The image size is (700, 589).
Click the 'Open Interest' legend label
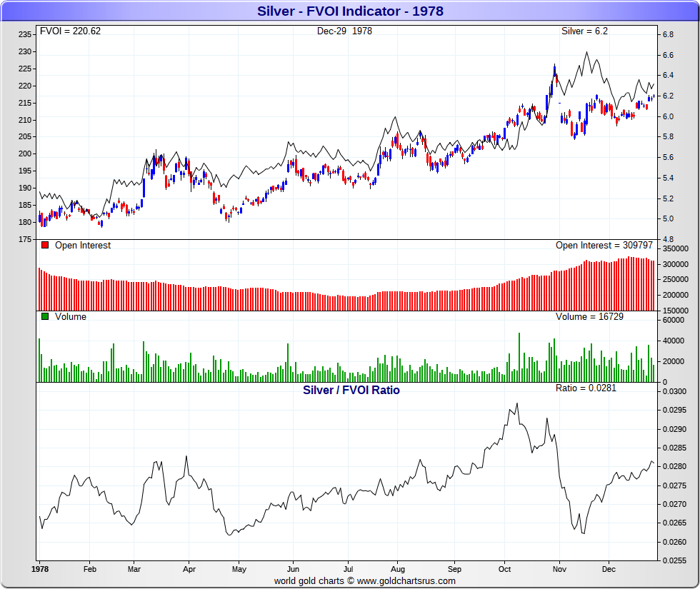[x=83, y=246]
